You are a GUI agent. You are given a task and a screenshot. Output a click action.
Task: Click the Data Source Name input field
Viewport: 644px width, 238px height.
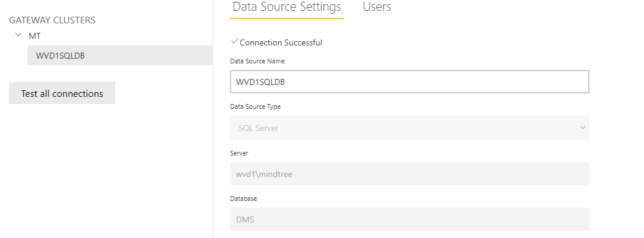(x=410, y=81)
